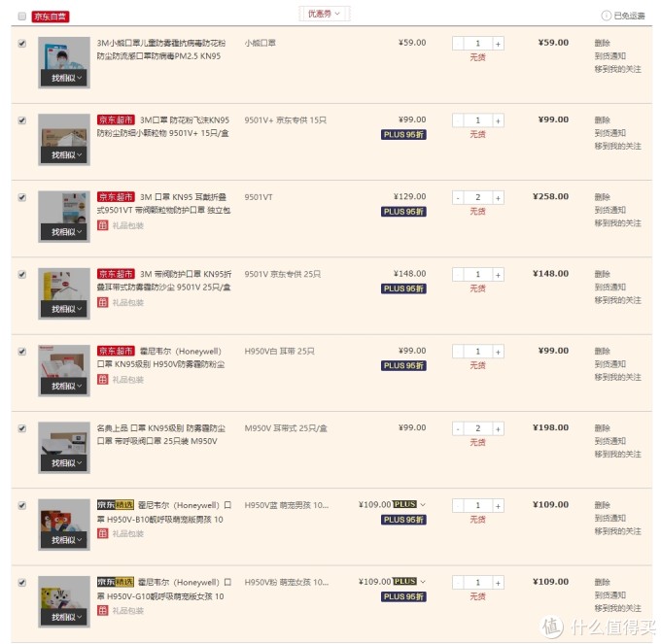Viewport: 661px width, 644px height.
Task: Uncheck the H950V粉 萌宠女孩 item checkbox
Action: point(22,583)
